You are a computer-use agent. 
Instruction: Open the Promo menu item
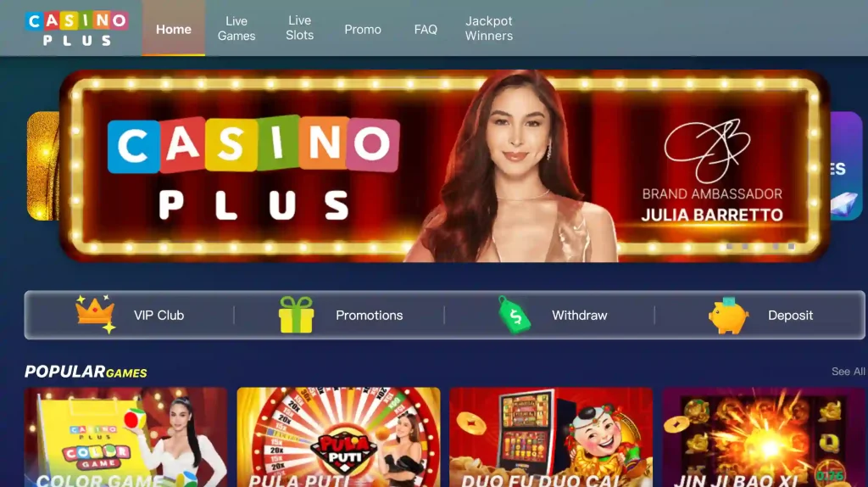pyautogui.click(x=363, y=30)
